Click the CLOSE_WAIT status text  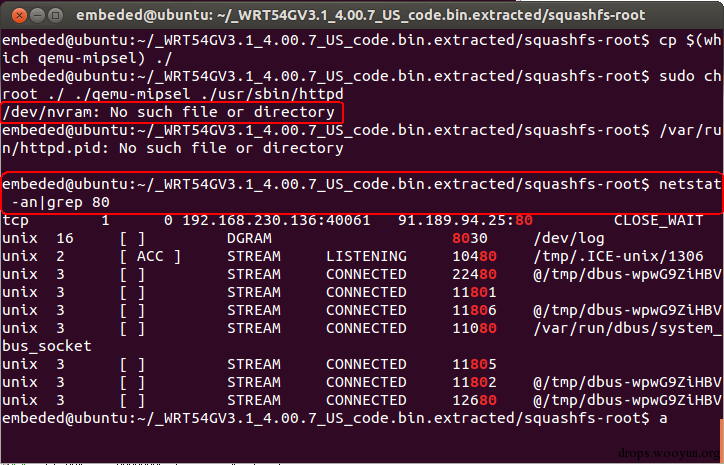click(658, 221)
